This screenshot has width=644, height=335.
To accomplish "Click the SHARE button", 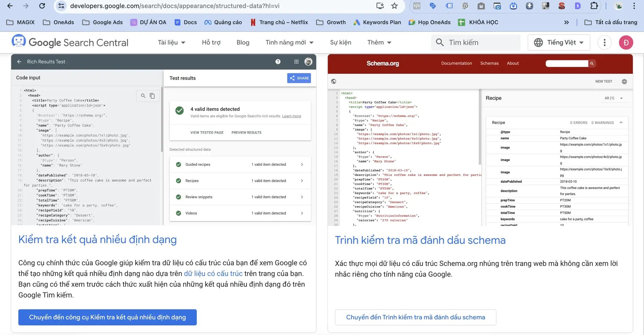I will [299, 78].
